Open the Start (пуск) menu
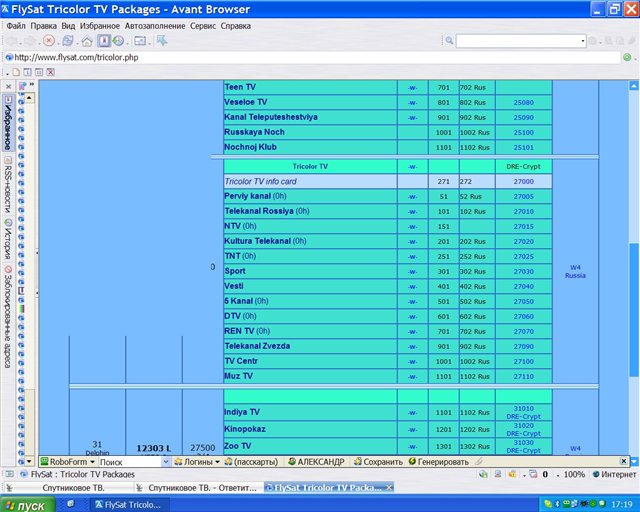 [27, 505]
